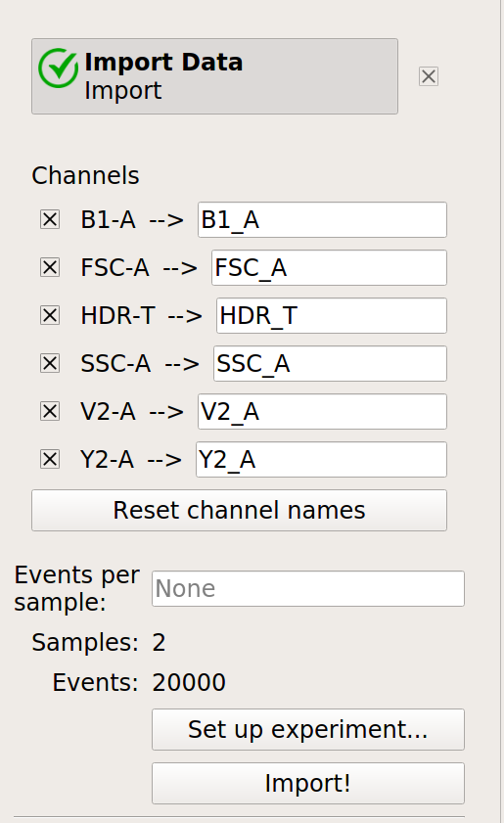Uncheck the Y2-A channel checkbox
Screen dimensions: 504x823
coord(50,459)
